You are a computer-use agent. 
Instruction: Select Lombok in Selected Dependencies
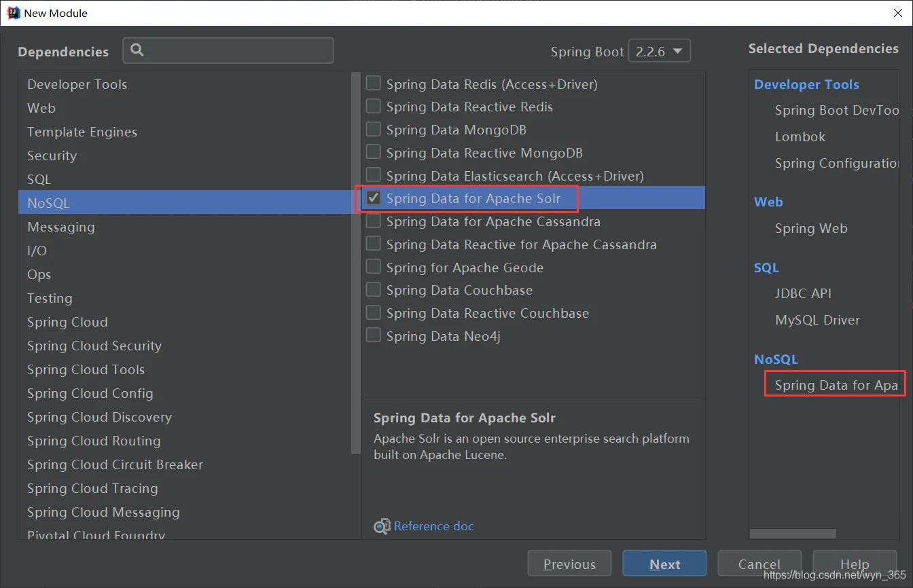click(800, 136)
